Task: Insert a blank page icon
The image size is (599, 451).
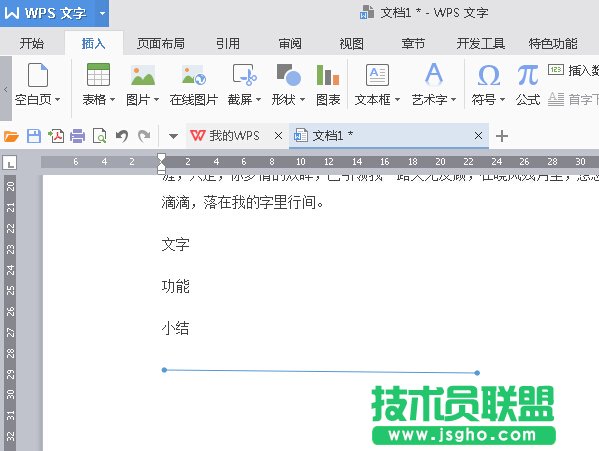Action: (x=38, y=75)
